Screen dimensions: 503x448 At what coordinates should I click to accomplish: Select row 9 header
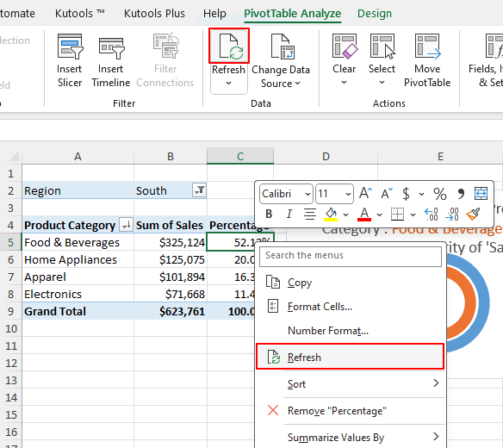coord(10,311)
